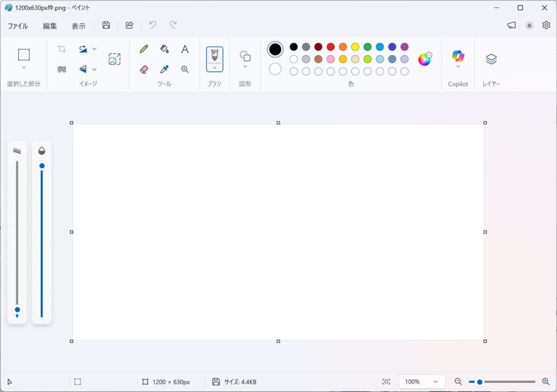Screen dimensions: 557x392
Task: Open the 編集 menu
Action: pos(50,26)
